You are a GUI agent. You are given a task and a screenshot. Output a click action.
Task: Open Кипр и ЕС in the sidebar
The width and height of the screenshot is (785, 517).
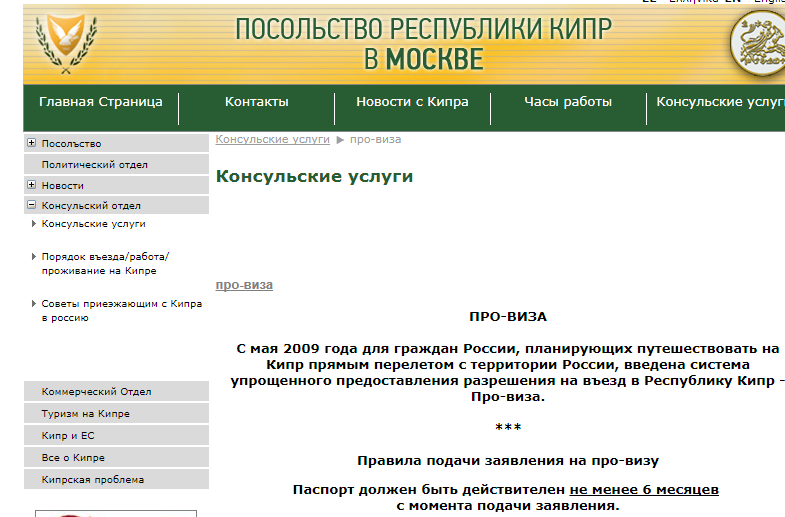tap(116, 435)
